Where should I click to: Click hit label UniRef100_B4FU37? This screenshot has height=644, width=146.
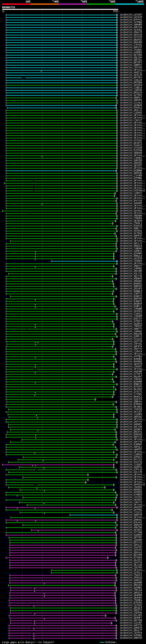click(131, 47)
